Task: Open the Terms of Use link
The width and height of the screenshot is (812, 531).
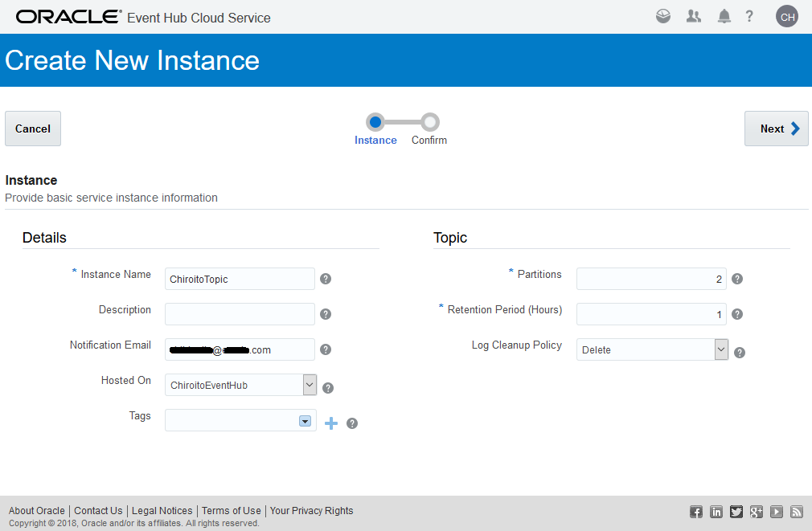Action: pyautogui.click(x=232, y=510)
